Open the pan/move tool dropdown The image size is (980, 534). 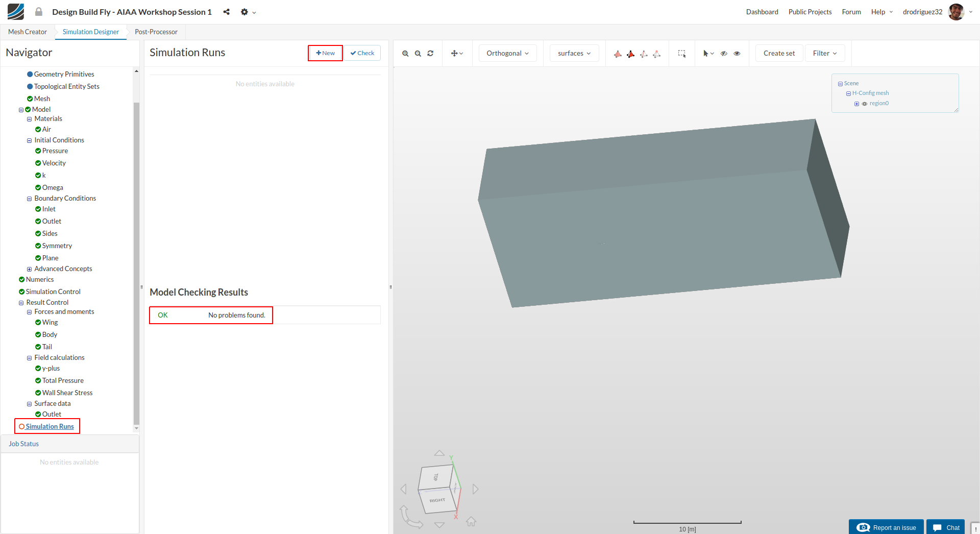[457, 54]
